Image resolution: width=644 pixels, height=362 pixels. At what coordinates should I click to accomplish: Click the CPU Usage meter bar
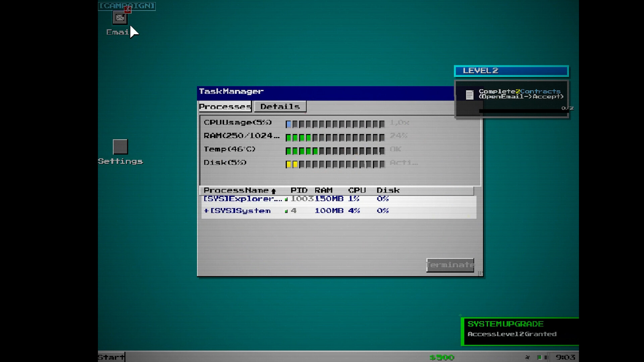click(335, 124)
